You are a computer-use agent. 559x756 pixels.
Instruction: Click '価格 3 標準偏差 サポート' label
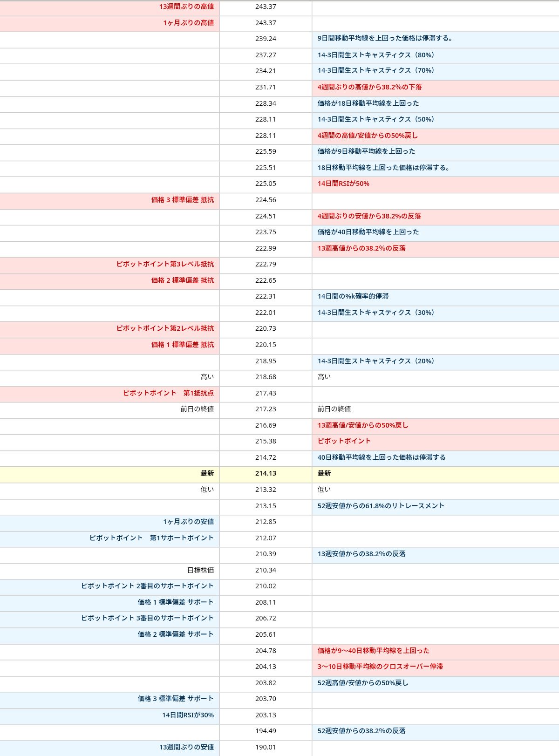[176, 699]
